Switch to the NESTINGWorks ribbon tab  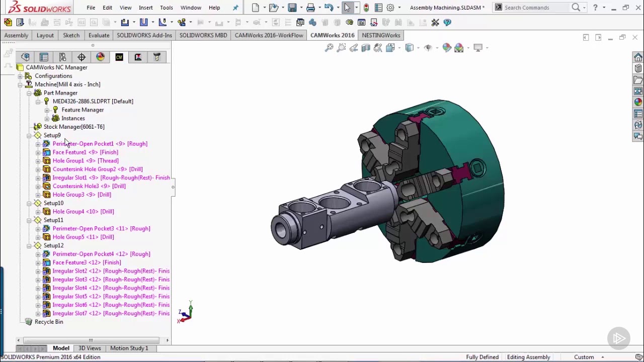pos(381,35)
